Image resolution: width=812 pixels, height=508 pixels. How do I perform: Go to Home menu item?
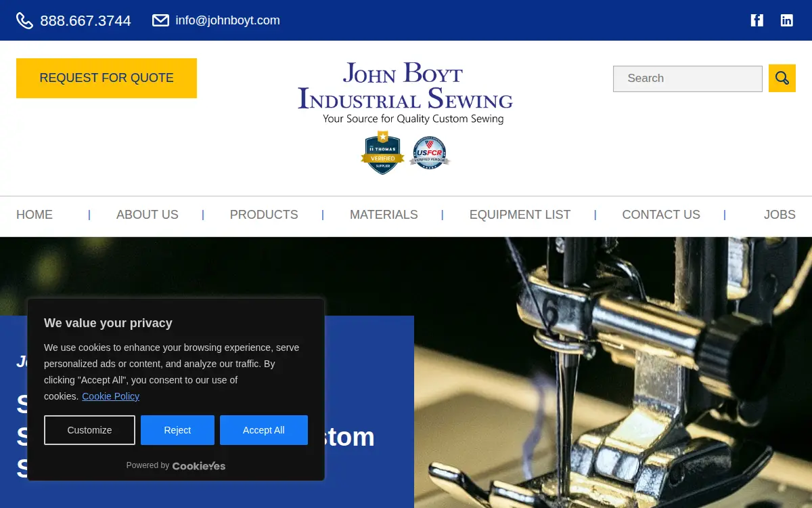(x=35, y=215)
